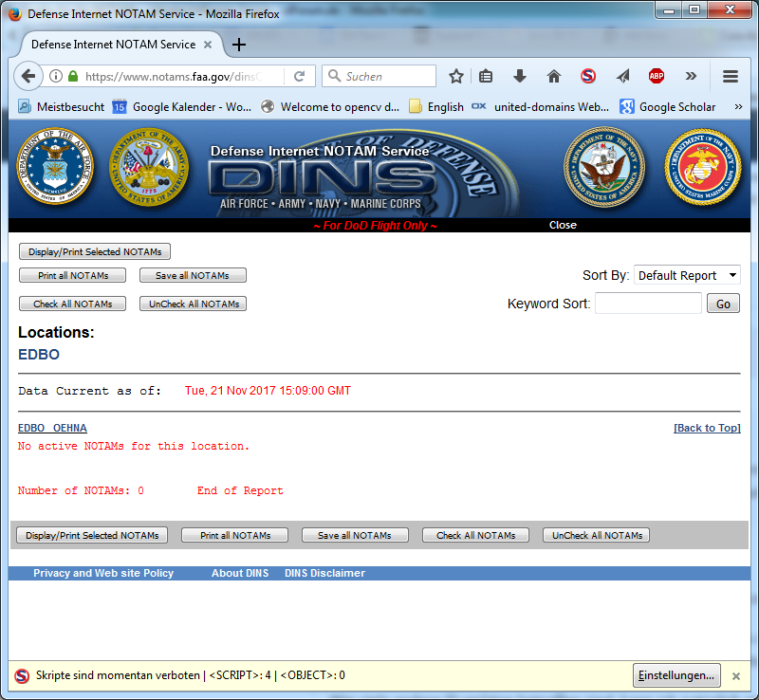Viewport: 759px width, 700px height.
Task: Click top Display/Print Selected NOTAMs button
Action: (95, 251)
